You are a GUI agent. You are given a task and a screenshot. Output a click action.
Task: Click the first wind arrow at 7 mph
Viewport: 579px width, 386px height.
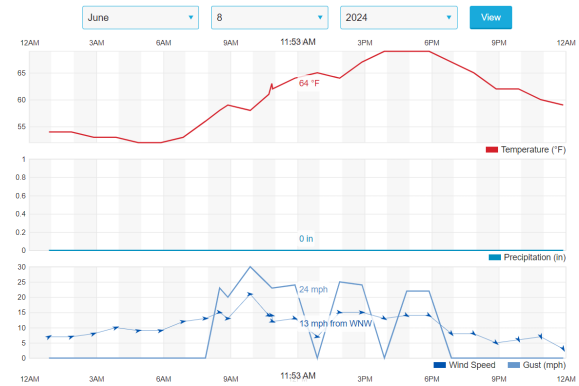(49, 337)
